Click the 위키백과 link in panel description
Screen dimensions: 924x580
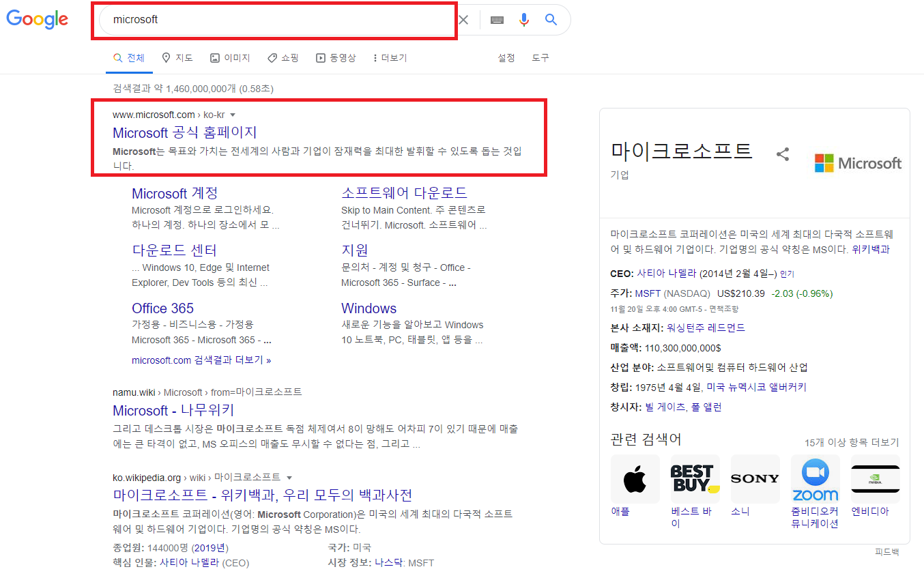click(x=871, y=250)
